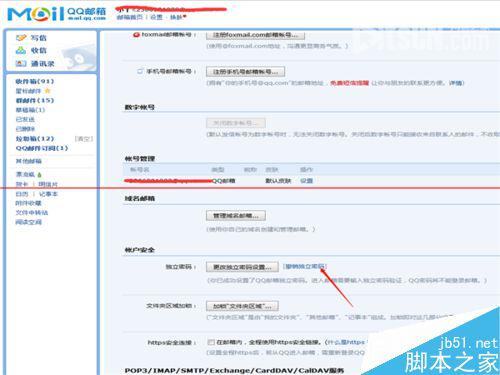Image resolution: width=500 pixels, height=375 pixels.
Task: Open the 已删除 deleted folder
Action: coord(25,129)
